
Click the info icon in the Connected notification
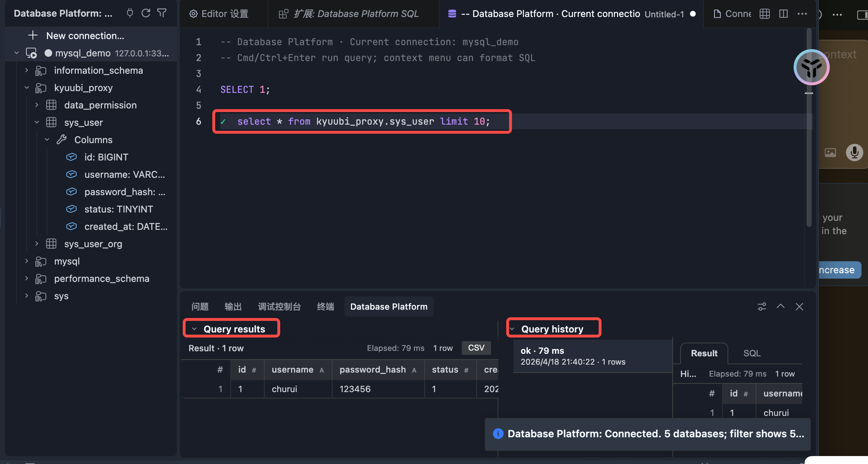[498, 433]
